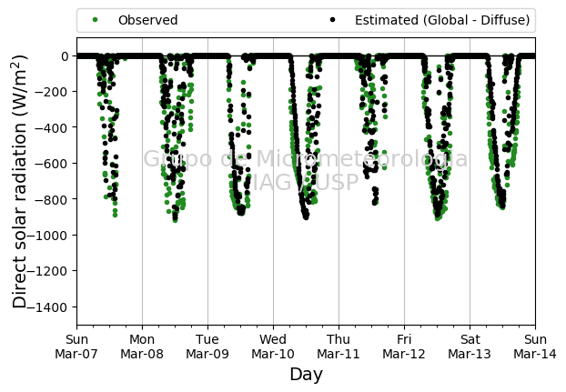Screen dimensions: 566x392
Task: Click the 'Thu Mar-11' date label
Action: point(339,347)
